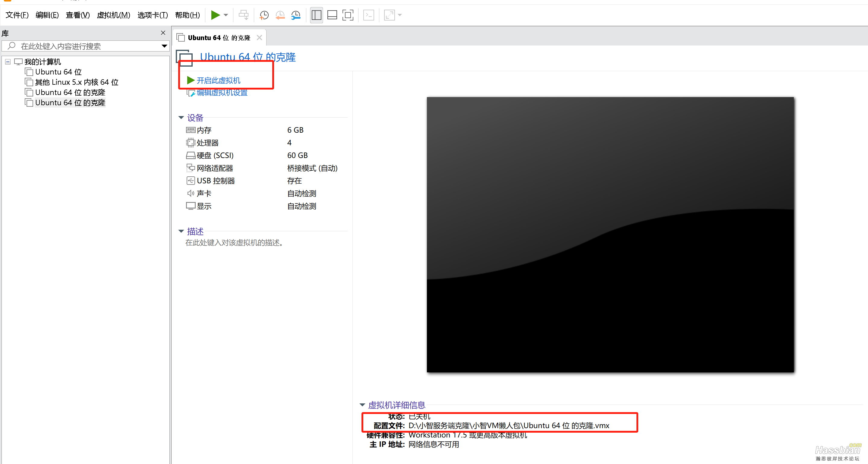This screenshot has height=464, width=868.
Task: Open the console view toolbar icon
Action: 369,15
